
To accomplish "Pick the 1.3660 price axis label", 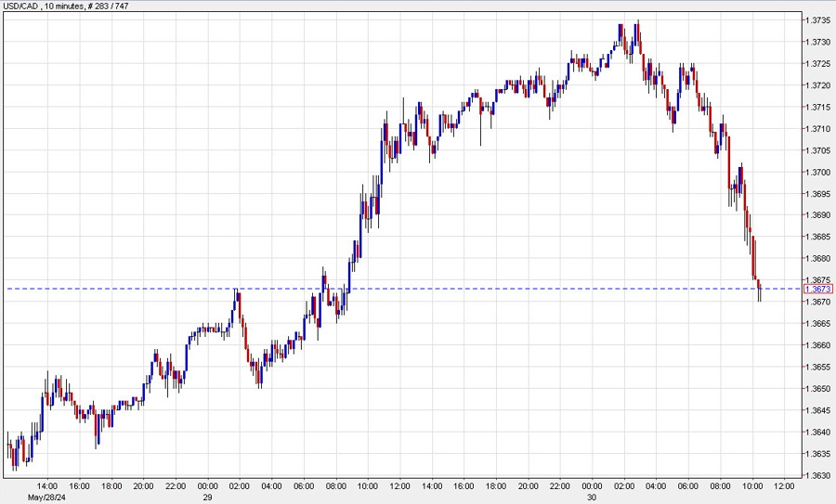I will (817, 344).
